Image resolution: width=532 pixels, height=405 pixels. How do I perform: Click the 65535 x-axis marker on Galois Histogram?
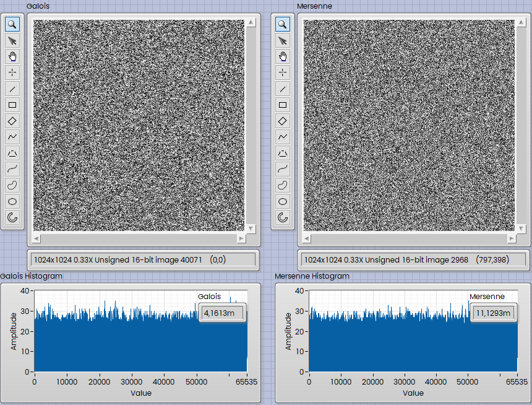(x=247, y=382)
